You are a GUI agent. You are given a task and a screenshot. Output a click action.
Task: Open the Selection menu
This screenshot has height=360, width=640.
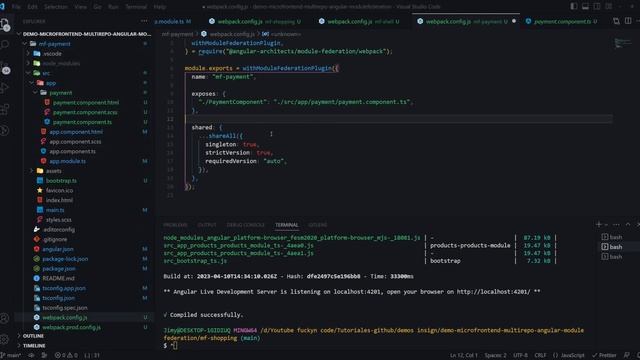click(56, 7)
